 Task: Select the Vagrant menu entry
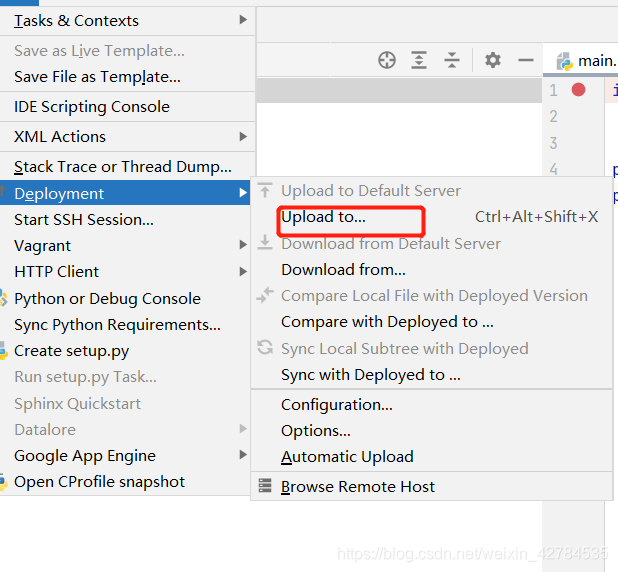pos(125,246)
